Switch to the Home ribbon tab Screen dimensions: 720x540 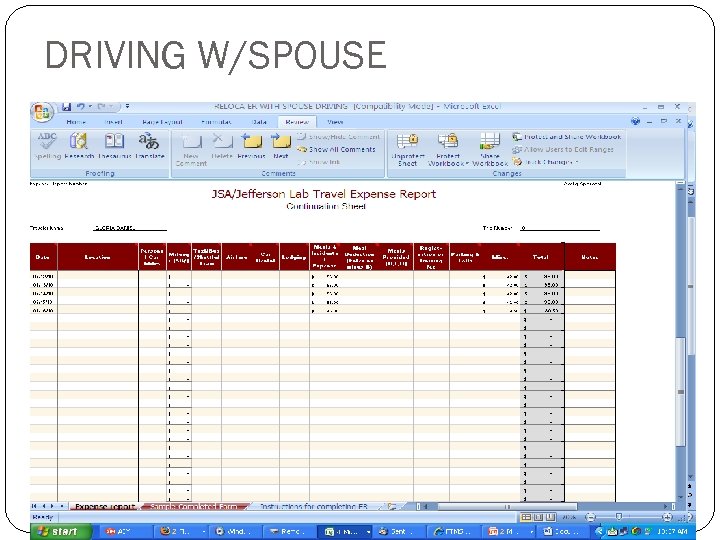click(x=76, y=122)
